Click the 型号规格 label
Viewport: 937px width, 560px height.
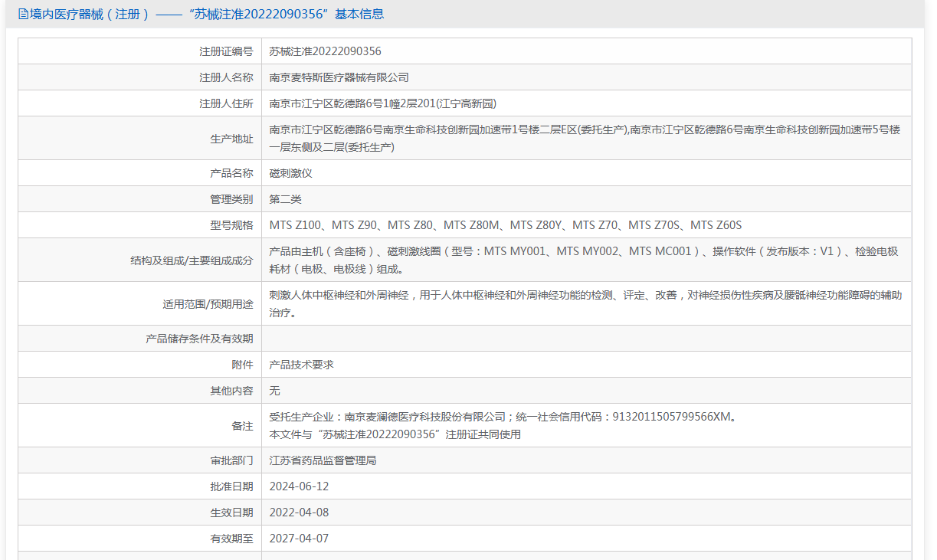coord(231,225)
